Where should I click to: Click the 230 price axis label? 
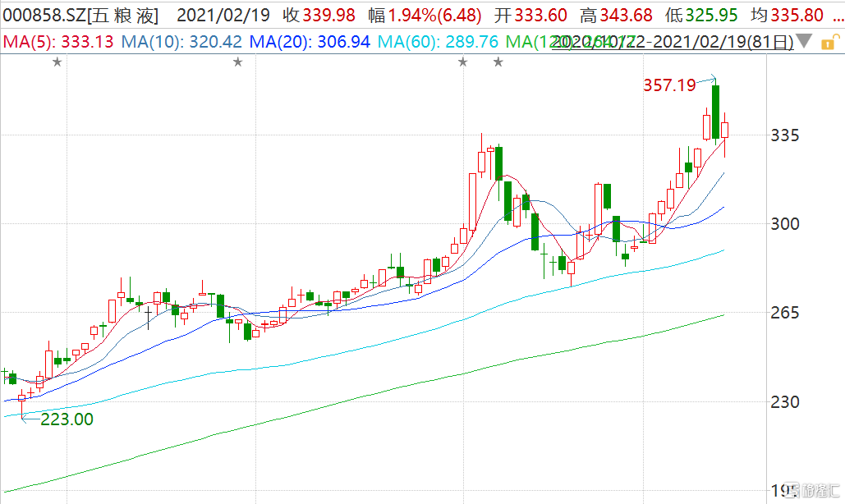[785, 401]
